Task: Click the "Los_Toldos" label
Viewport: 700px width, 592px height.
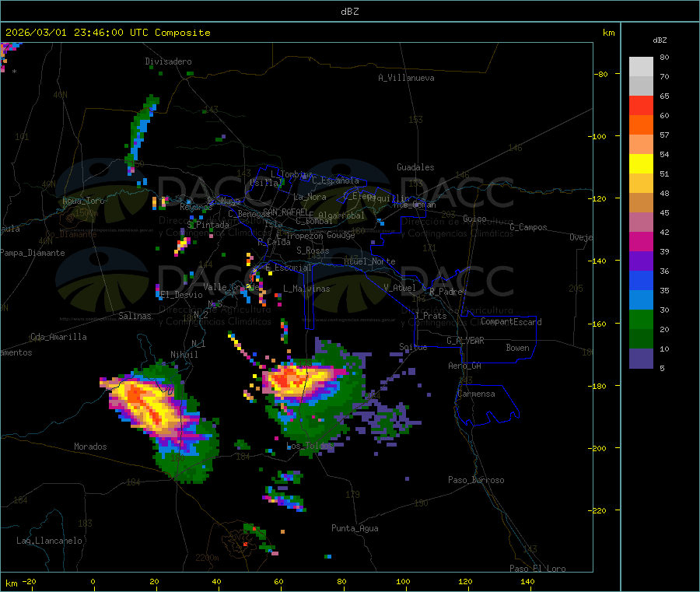Action: pyautogui.click(x=310, y=446)
